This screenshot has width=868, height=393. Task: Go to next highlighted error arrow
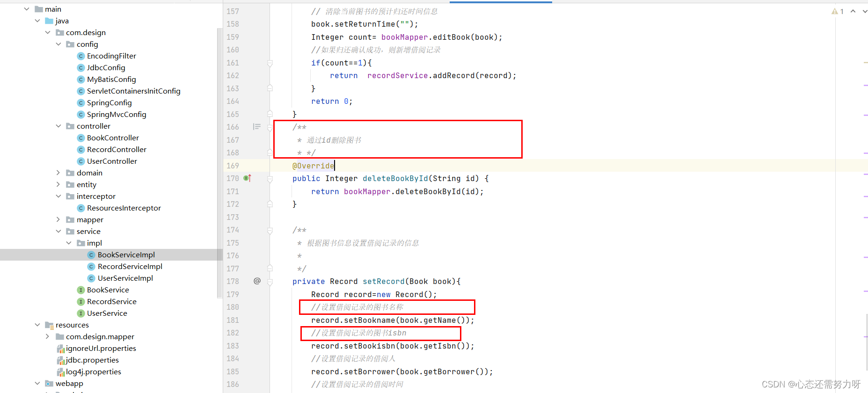[x=865, y=11]
